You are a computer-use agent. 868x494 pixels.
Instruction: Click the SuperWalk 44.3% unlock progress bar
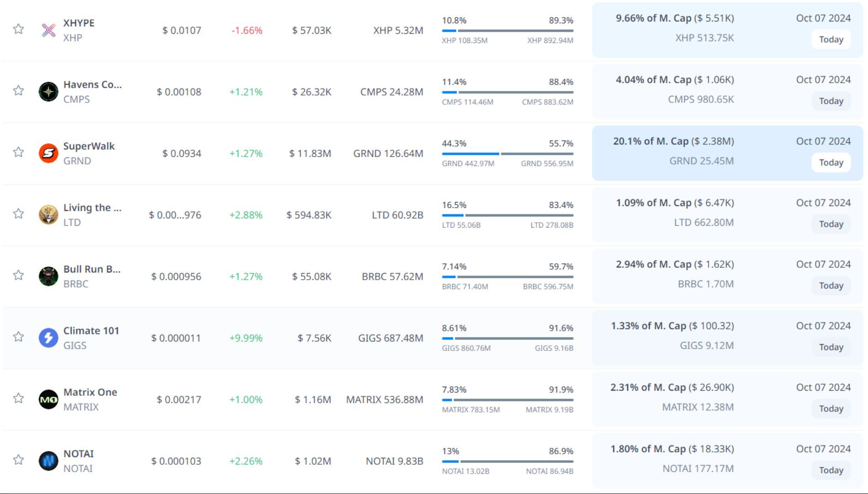(507, 154)
